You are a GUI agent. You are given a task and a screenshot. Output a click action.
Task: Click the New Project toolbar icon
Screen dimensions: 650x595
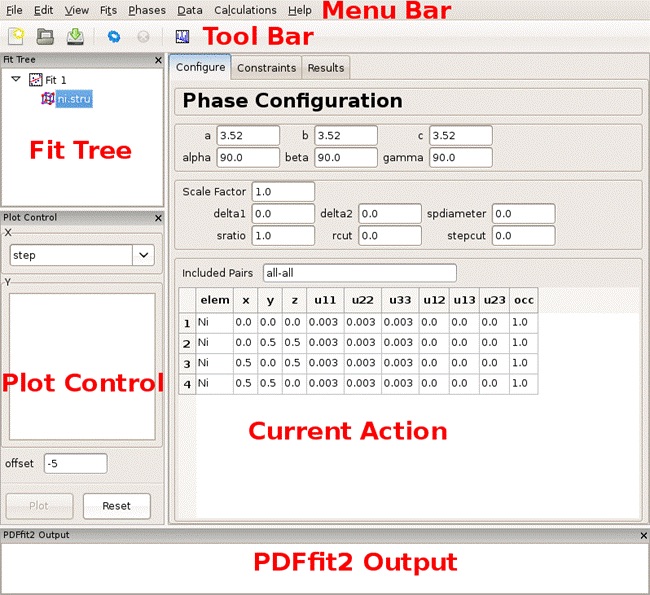[x=17, y=37]
